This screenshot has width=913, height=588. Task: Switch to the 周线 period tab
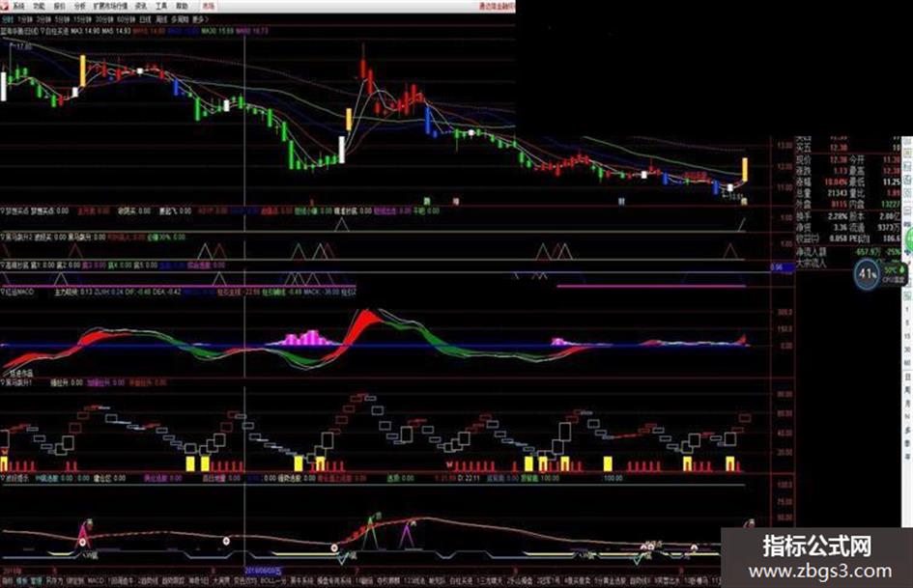pos(161,19)
